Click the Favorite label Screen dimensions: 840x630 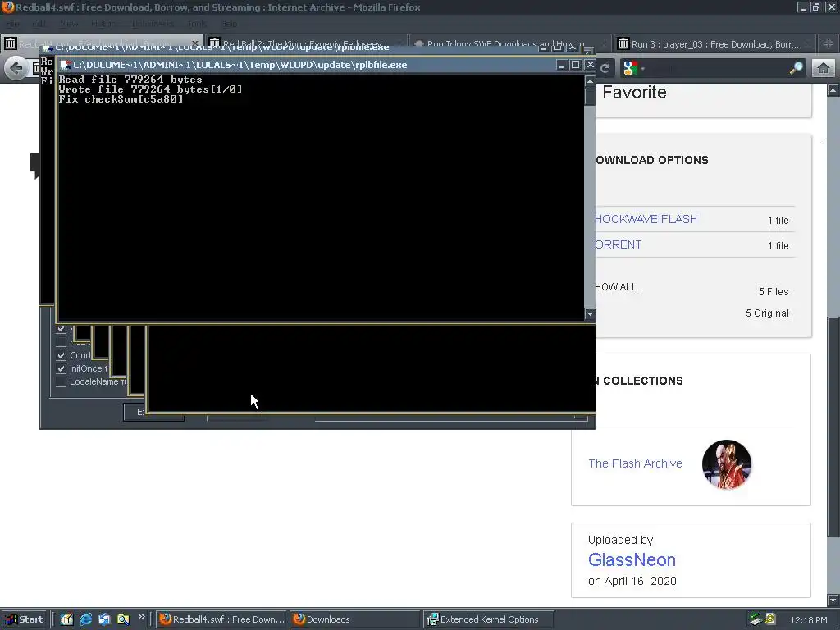[634, 92]
